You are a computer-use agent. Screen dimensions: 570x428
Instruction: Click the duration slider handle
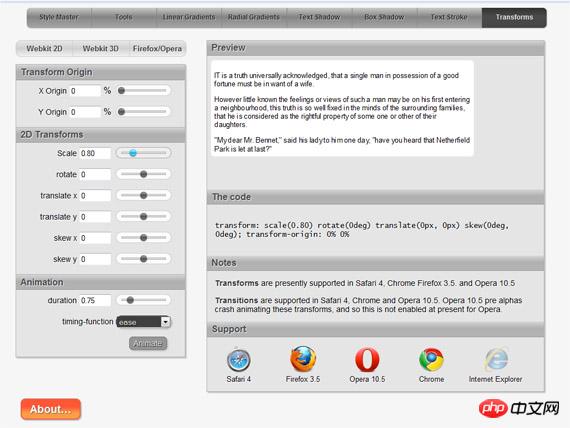130,300
